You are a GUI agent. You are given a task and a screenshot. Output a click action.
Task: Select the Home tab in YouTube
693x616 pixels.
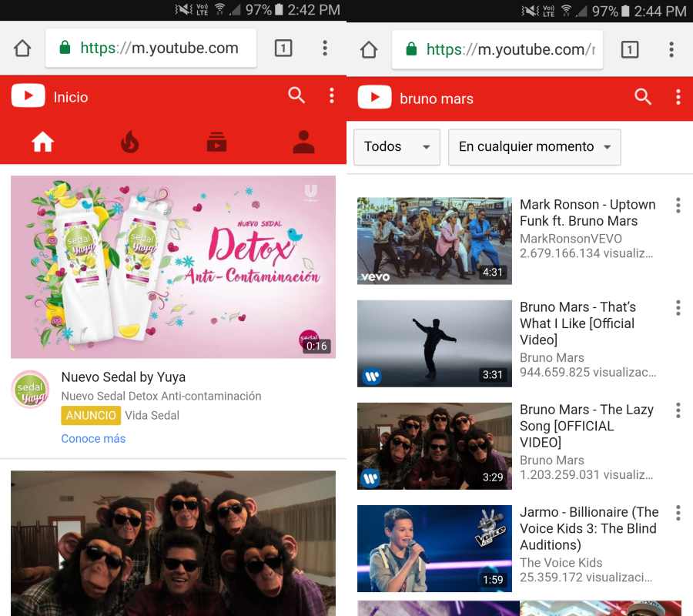coord(43,142)
